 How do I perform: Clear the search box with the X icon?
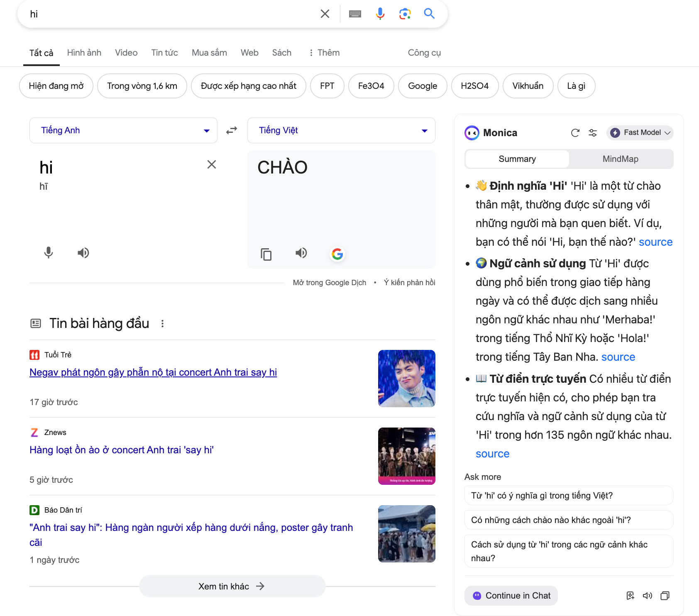[x=325, y=14]
